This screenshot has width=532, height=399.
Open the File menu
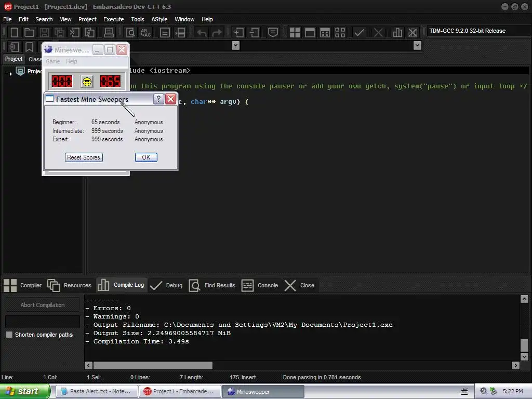[7, 19]
